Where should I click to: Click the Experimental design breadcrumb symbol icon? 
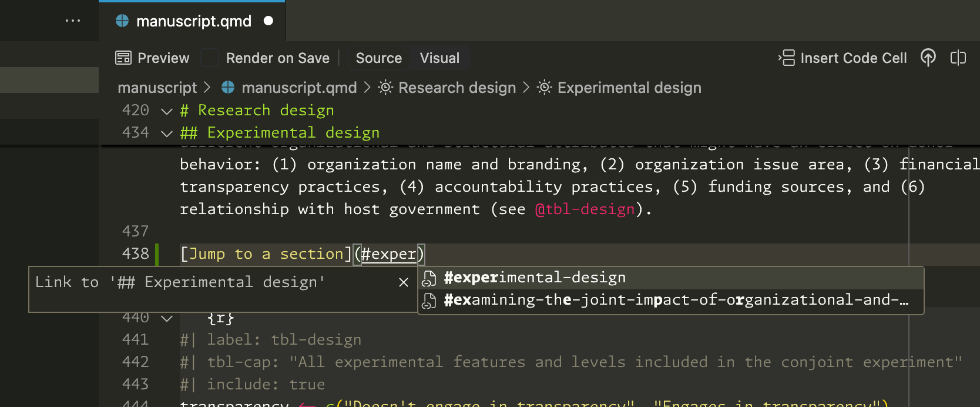(545, 88)
